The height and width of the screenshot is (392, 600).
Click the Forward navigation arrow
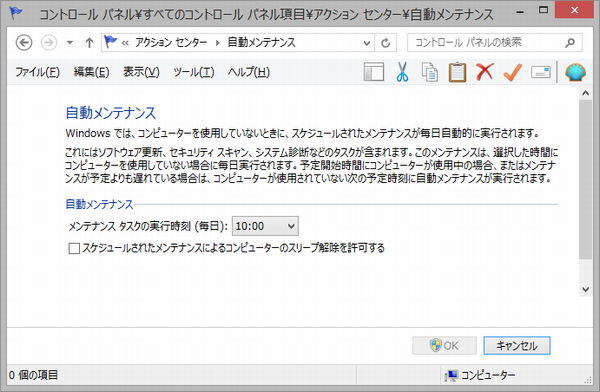click(x=49, y=42)
